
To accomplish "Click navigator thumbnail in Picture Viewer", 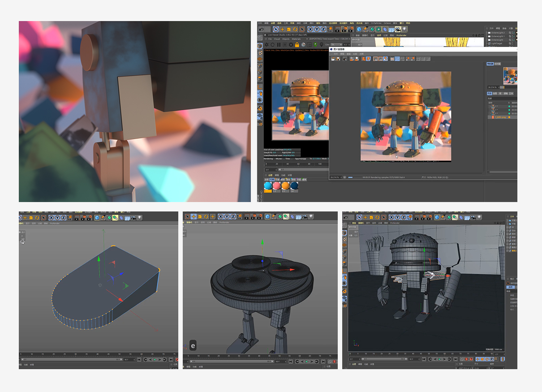I will coord(510,76).
